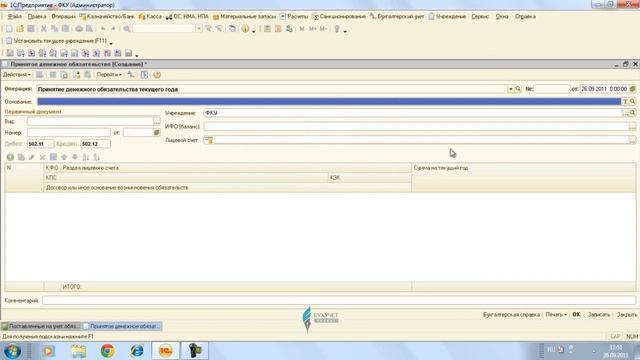This screenshot has height=360, width=640.
Task: Click the M+ memory button
Action: click(313, 29)
